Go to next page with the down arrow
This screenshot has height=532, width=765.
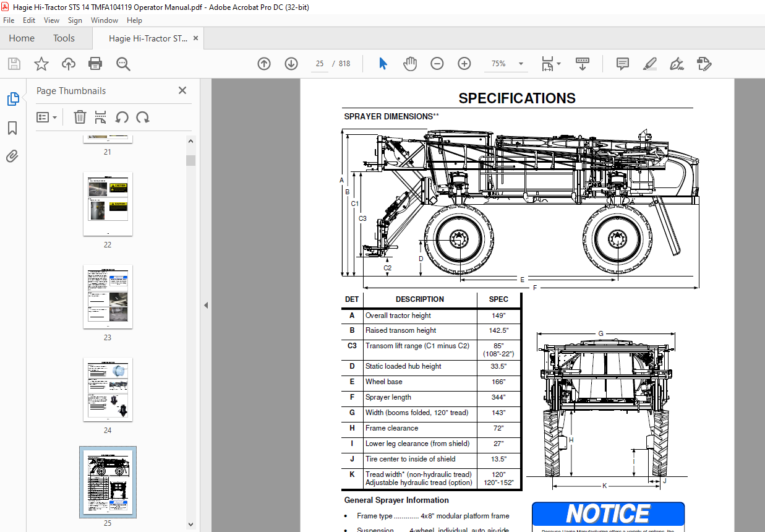point(291,64)
